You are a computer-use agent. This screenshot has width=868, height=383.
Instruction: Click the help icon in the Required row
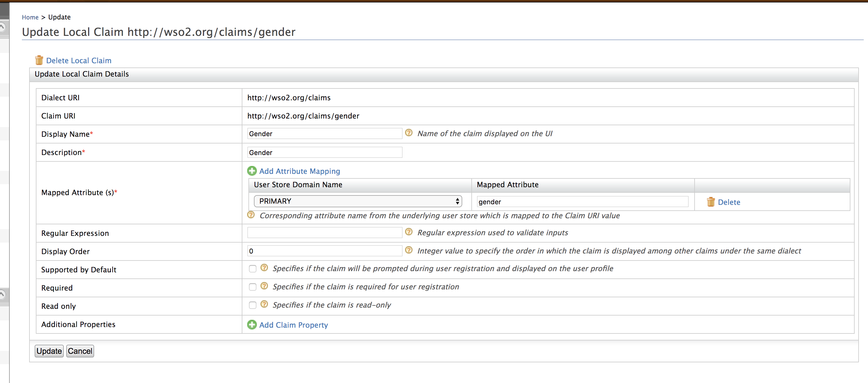pyautogui.click(x=265, y=286)
